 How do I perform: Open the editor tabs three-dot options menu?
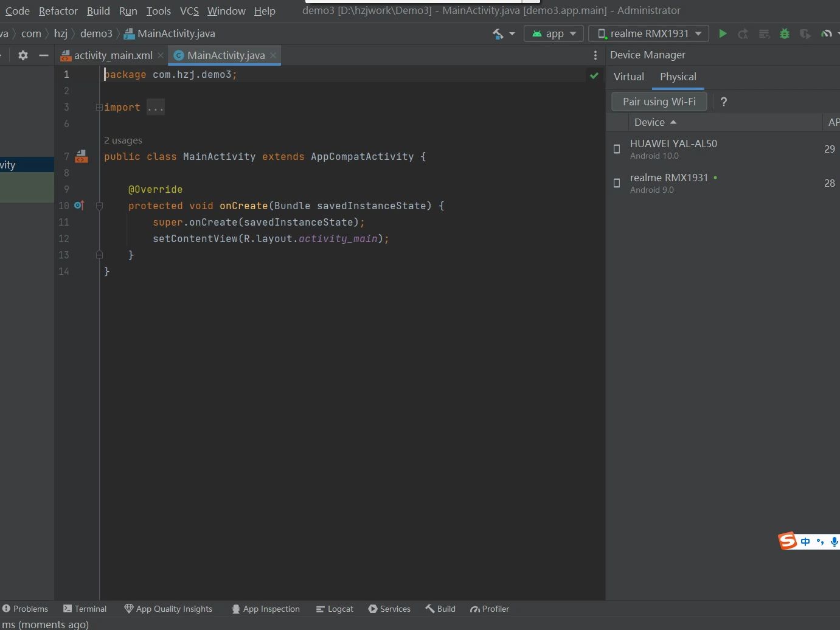[595, 55]
